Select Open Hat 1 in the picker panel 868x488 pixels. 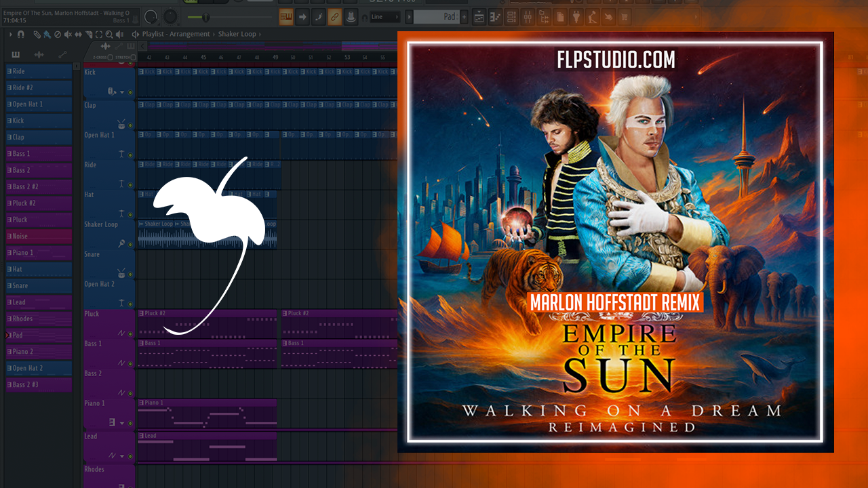[39, 104]
